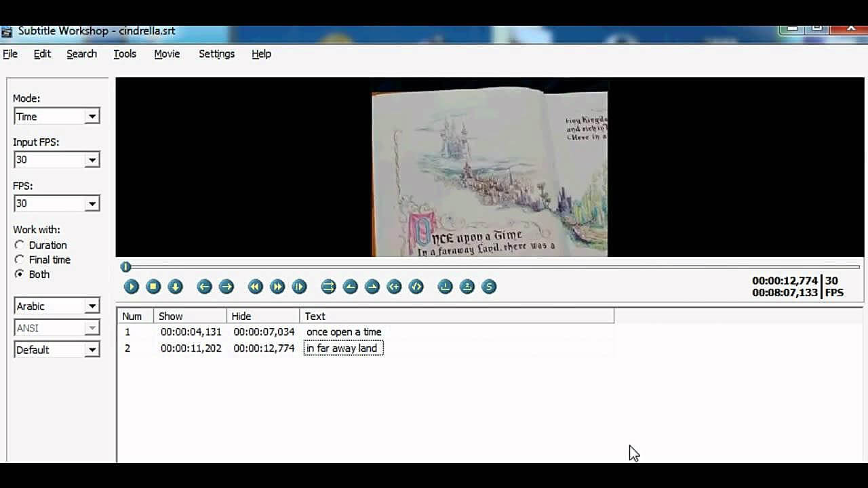Screen dimensions: 868x488
Task: Jump to previous subtitle with left arrow
Action: point(204,287)
